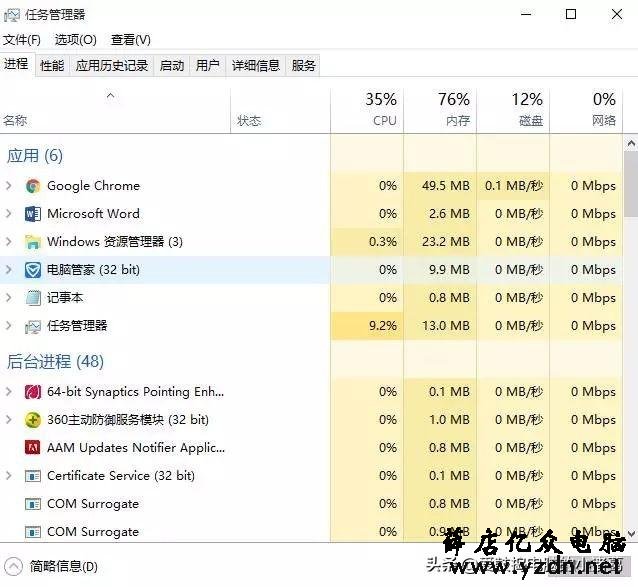Maximize the Task Manager window

pyautogui.click(x=571, y=15)
